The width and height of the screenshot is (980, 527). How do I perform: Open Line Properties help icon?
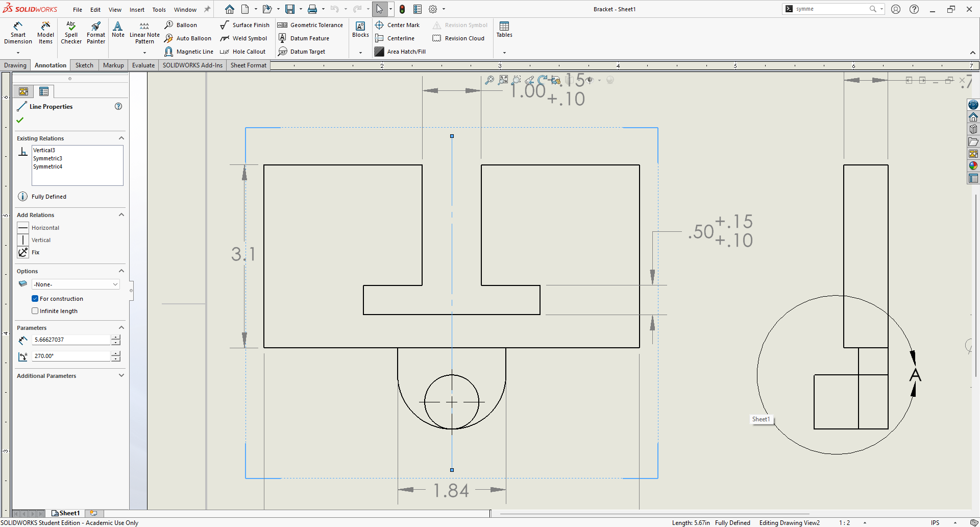point(118,106)
